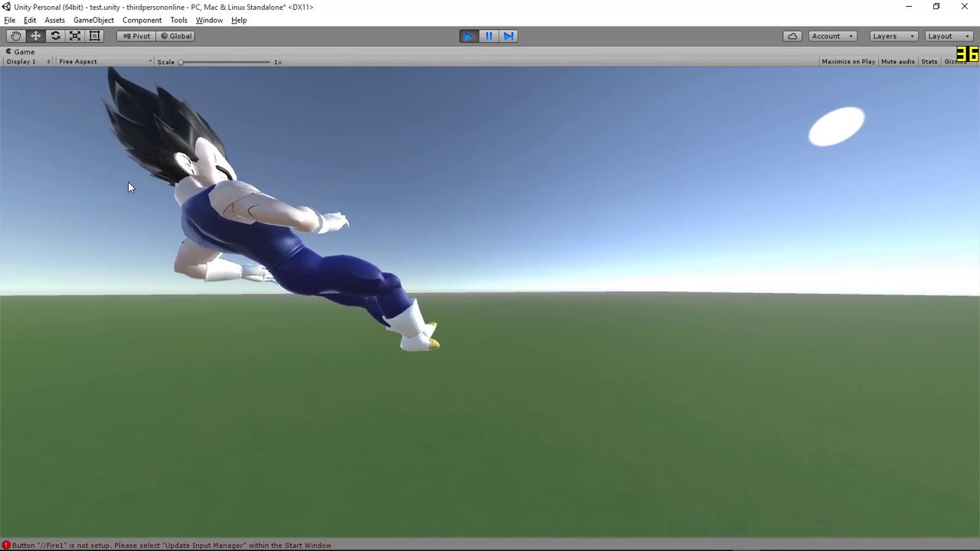Screen dimensions: 980x551
Task: Toggle Mute audio
Action: (898, 61)
